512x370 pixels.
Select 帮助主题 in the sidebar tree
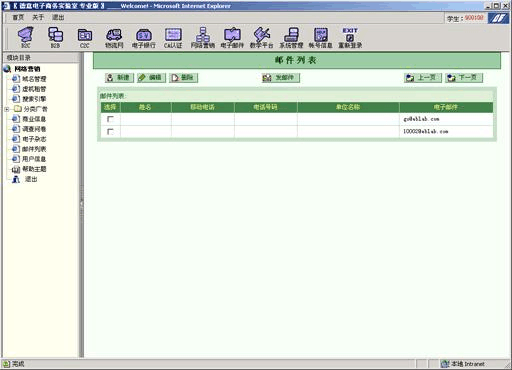click(34, 169)
